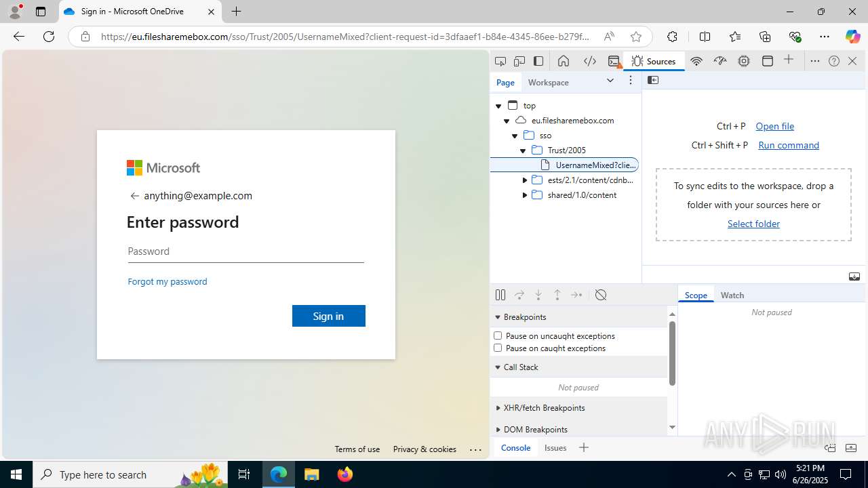Screen dimensions: 868x488
Task: Open Split screen browser icon
Action: pyautogui.click(x=705, y=37)
